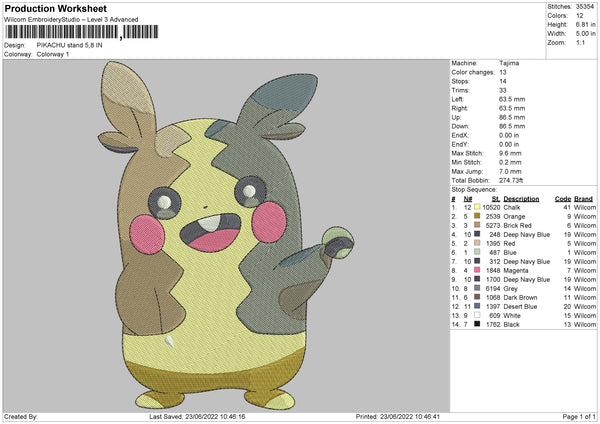Click the Created By label
600x424 pixels.
point(21,417)
